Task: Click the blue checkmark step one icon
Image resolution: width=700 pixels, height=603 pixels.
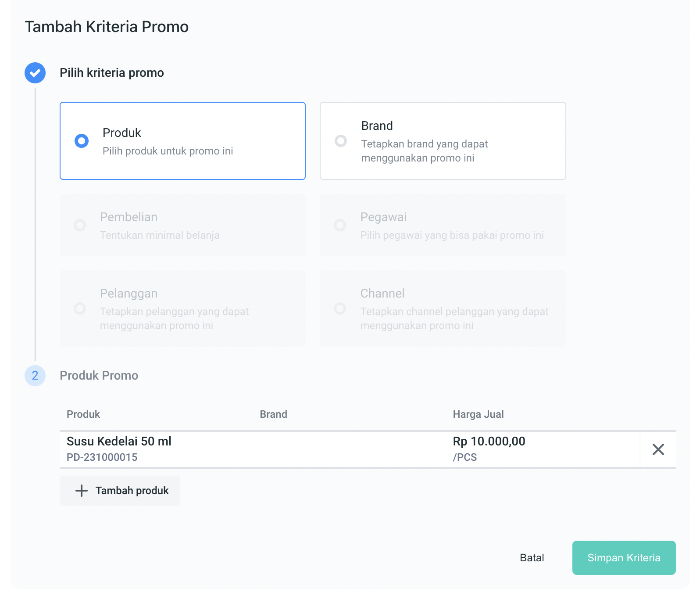Action: coord(35,73)
